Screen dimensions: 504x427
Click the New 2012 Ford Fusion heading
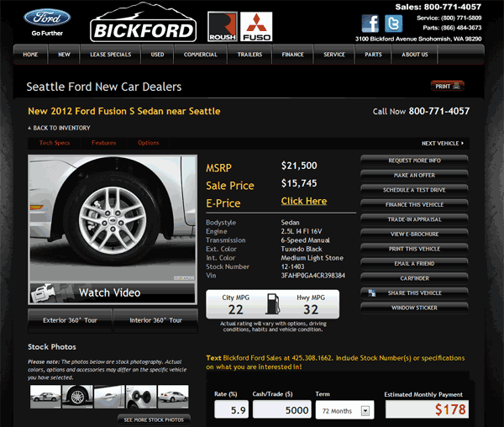(x=124, y=111)
